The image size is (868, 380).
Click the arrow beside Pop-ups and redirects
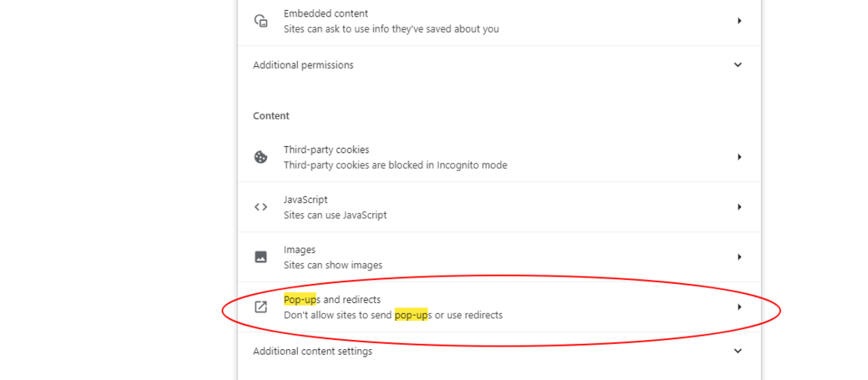(739, 307)
